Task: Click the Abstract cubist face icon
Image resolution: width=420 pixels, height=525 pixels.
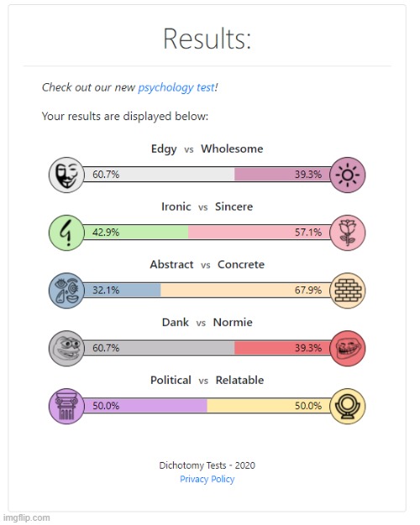Action: click(x=66, y=291)
